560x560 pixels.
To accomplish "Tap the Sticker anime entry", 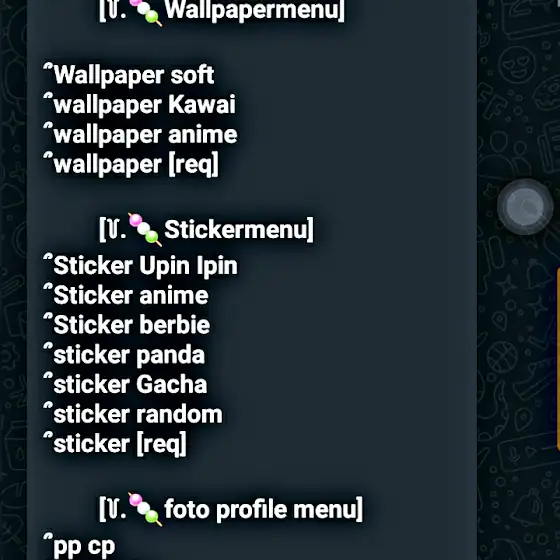I will point(126,295).
